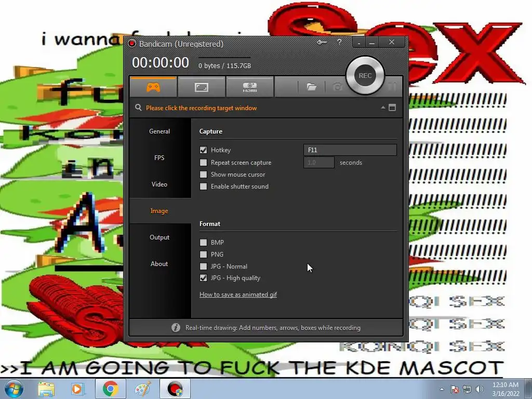Click the pause icon beside REC

coord(393,87)
